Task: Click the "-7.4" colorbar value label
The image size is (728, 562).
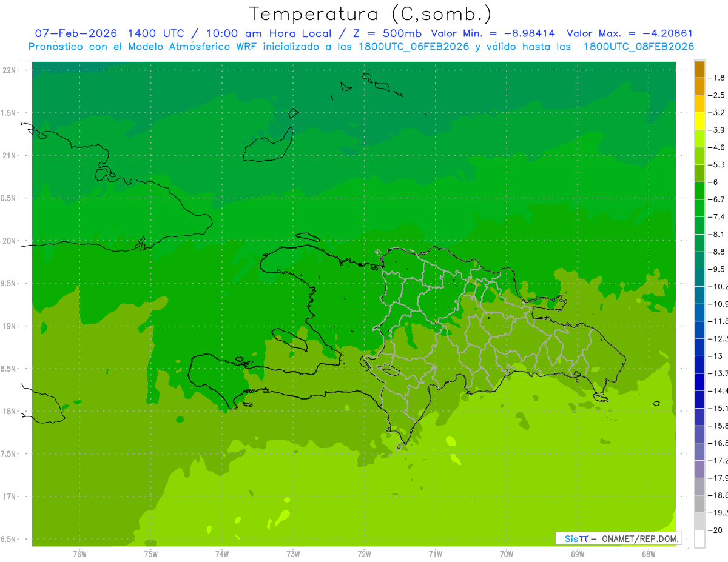Action: pyautogui.click(x=716, y=216)
